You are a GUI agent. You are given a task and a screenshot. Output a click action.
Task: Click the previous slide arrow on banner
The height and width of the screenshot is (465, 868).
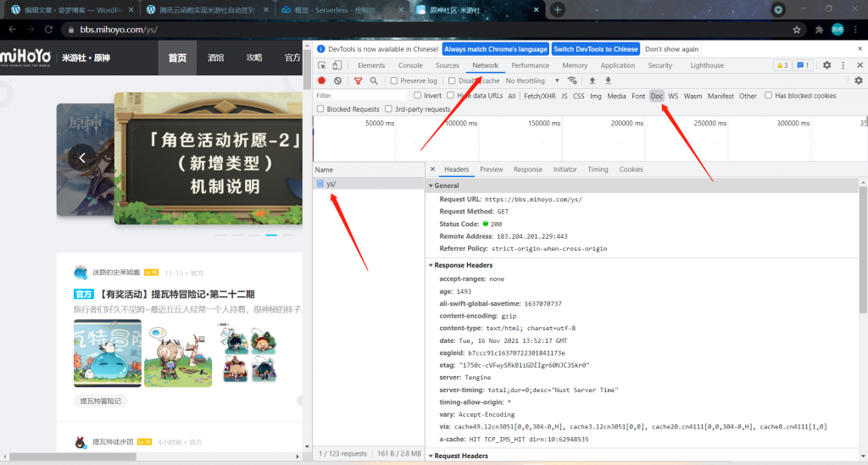click(82, 158)
